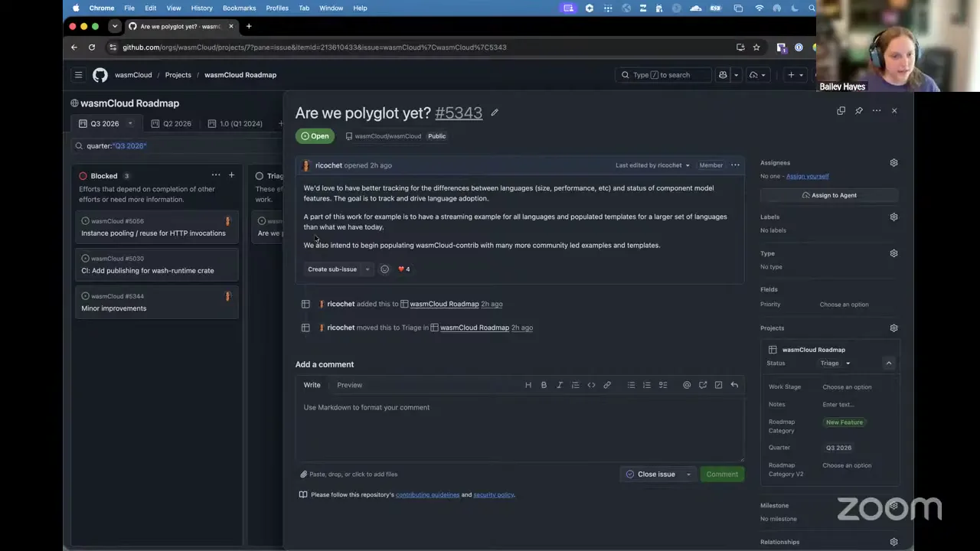Screen dimensions: 980x551
Task: Open the issue panel more-options menu
Action: click(877, 111)
